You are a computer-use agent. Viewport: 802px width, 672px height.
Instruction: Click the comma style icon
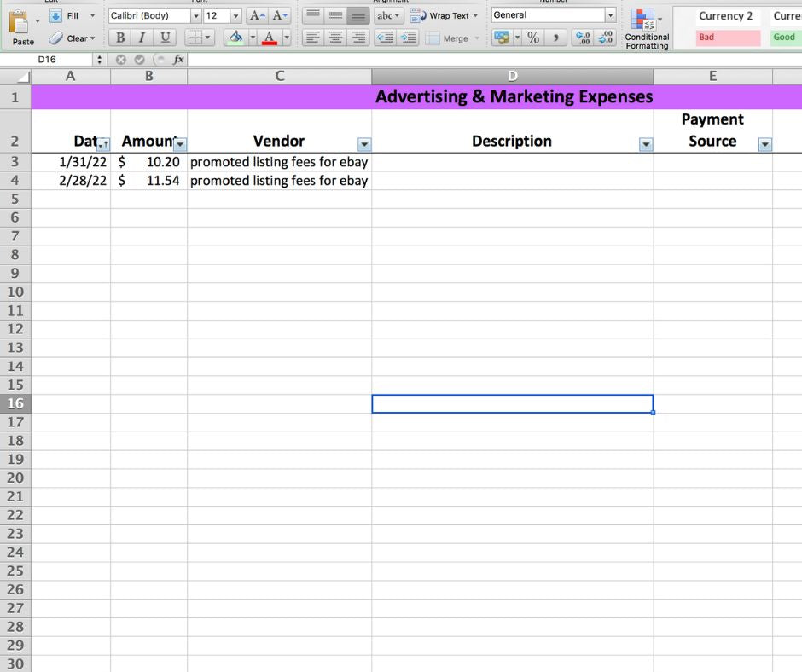pos(556,38)
